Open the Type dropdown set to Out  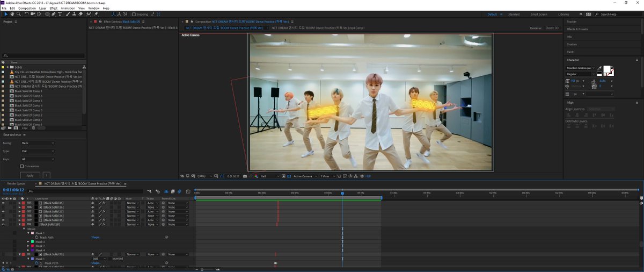click(38, 151)
